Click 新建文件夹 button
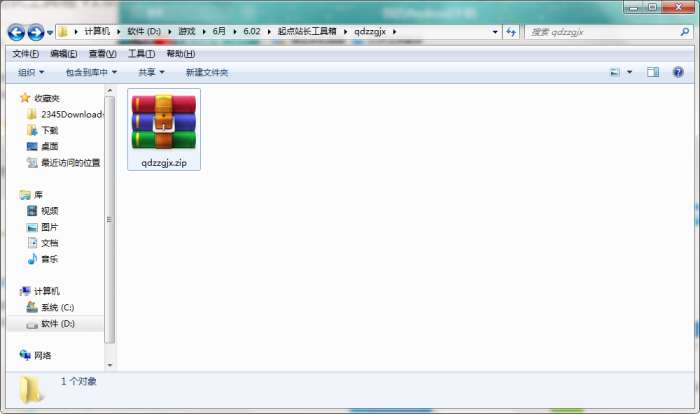 (x=207, y=72)
